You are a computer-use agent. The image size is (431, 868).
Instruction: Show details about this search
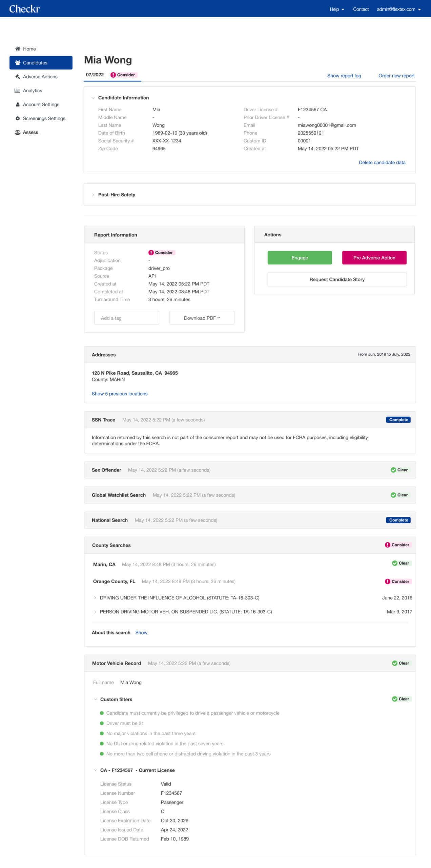[x=141, y=633]
